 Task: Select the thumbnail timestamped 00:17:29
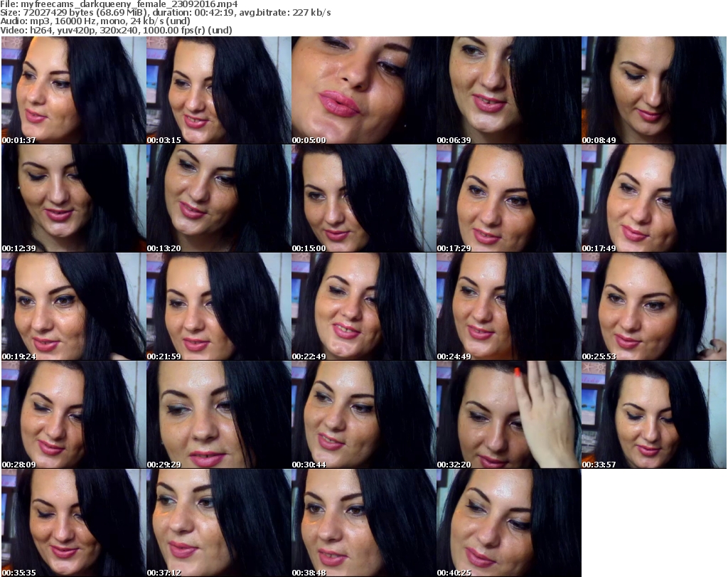click(509, 198)
